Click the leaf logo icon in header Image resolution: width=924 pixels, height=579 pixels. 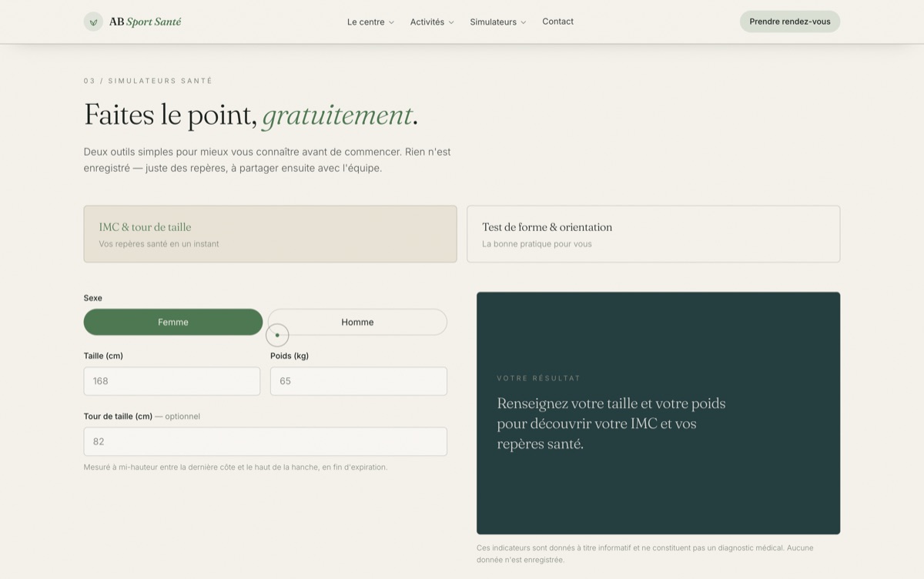[93, 22]
